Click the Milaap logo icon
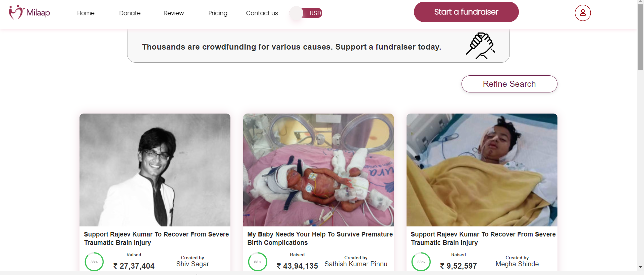The height and width of the screenshot is (275, 644). point(16,12)
